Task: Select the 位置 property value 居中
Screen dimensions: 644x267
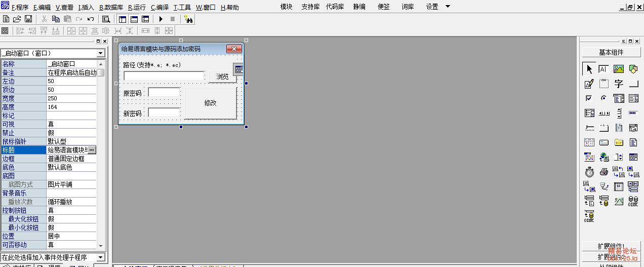Action: 71,236
